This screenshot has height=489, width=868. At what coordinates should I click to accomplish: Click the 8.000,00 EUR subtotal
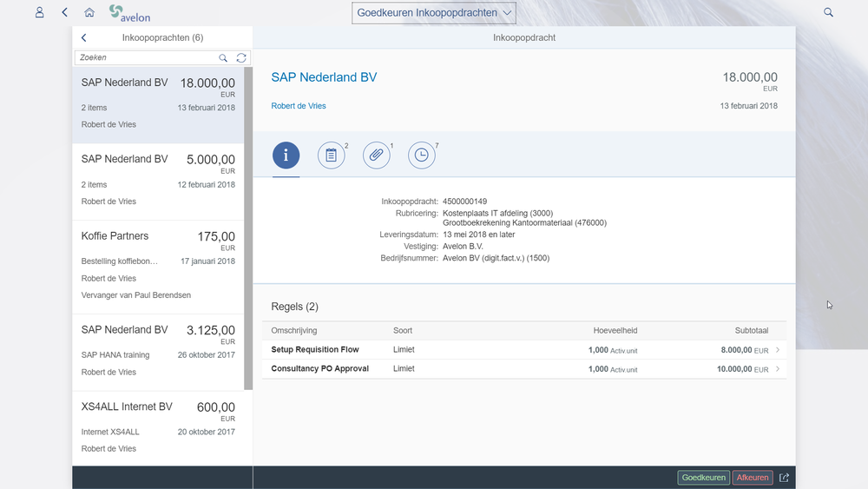[745, 350]
